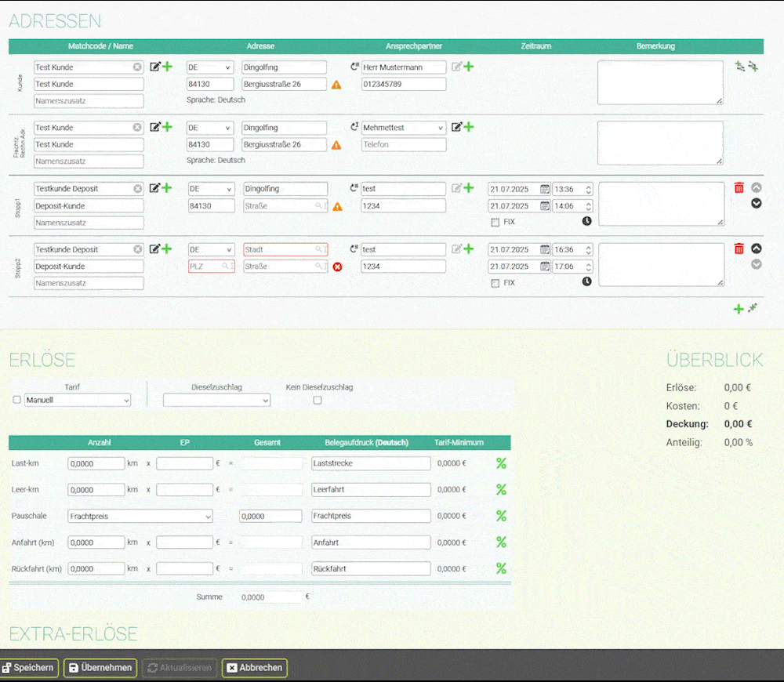Click the warning triangle in Frachtz. Rechn. Adr address

336,145
